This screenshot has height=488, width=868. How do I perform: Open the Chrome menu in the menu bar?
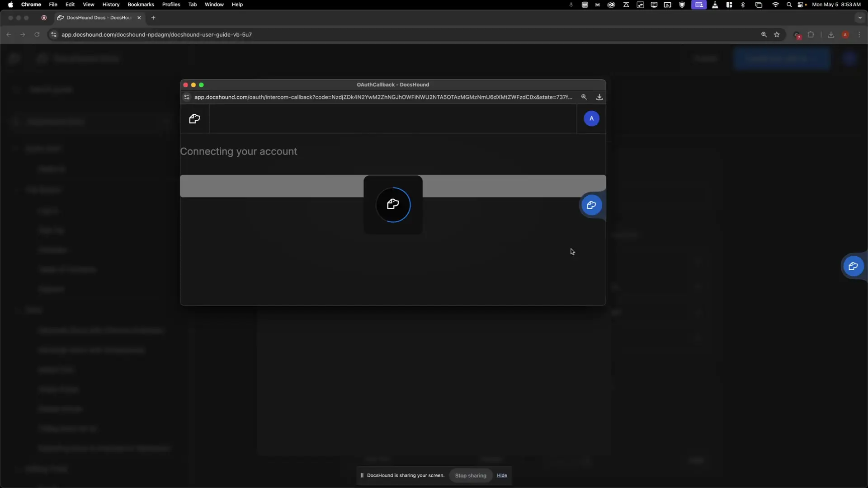[x=31, y=5]
